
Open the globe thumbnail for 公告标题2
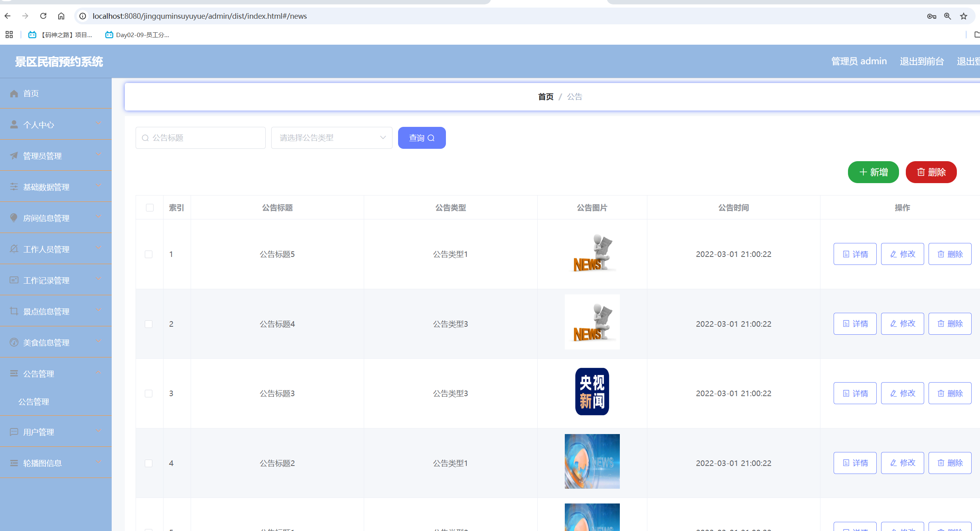(592, 461)
